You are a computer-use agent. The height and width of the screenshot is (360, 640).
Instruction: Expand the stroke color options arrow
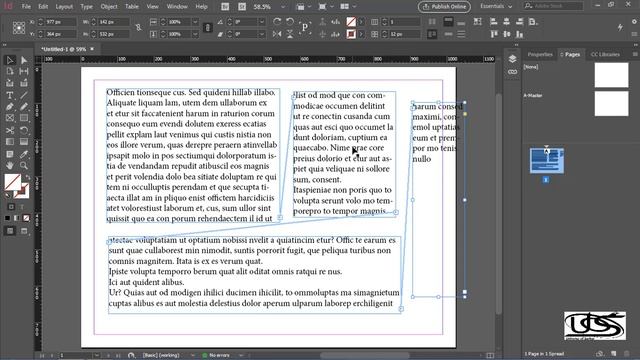(362, 34)
